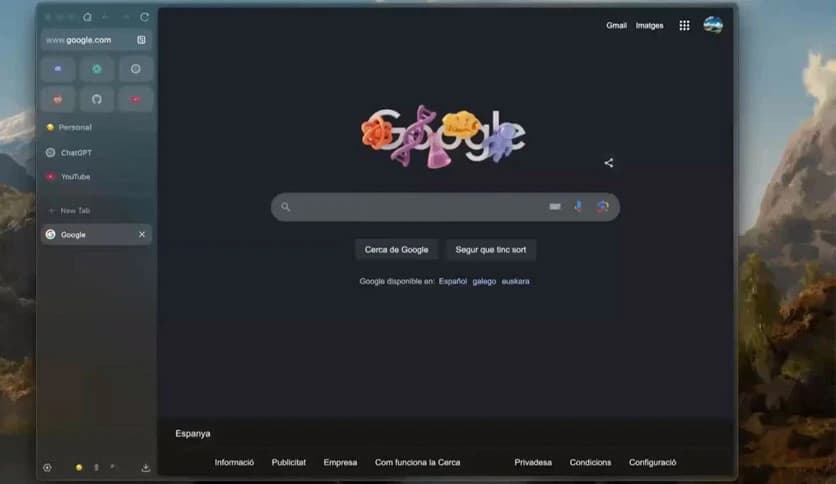Open Imatges link
Image resolution: width=836 pixels, height=484 pixels.
pos(649,25)
